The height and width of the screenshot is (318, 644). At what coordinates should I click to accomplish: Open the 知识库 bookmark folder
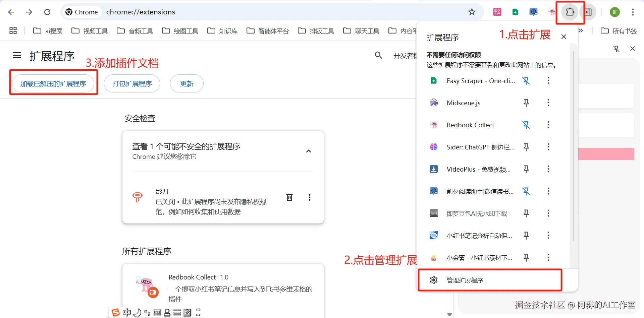[x=222, y=31]
